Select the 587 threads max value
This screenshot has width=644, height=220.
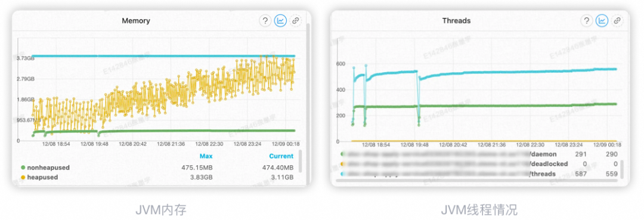(581, 174)
